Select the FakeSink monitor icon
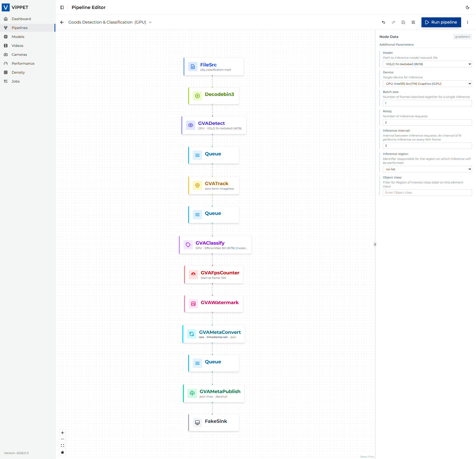This screenshot has height=459, width=476. tap(197, 423)
